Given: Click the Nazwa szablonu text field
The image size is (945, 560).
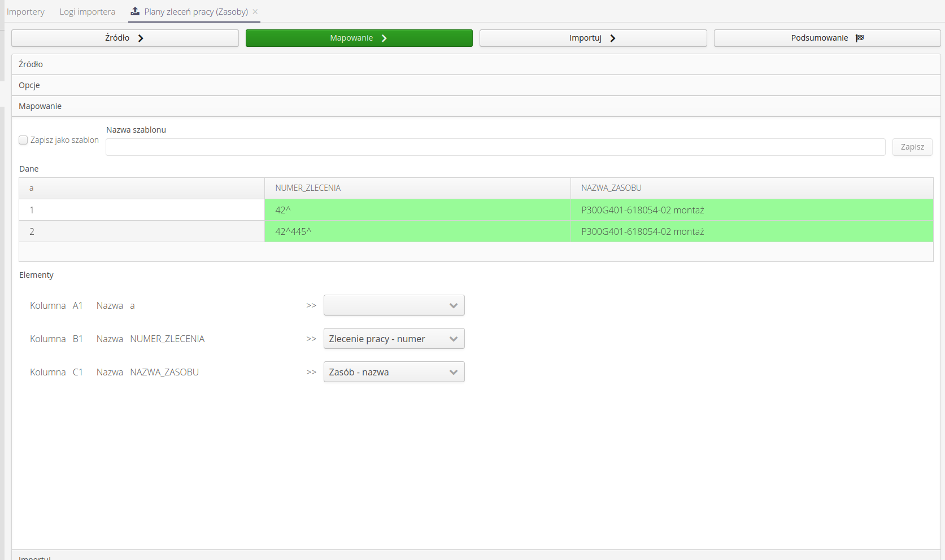Looking at the screenshot, I should click(495, 147).
